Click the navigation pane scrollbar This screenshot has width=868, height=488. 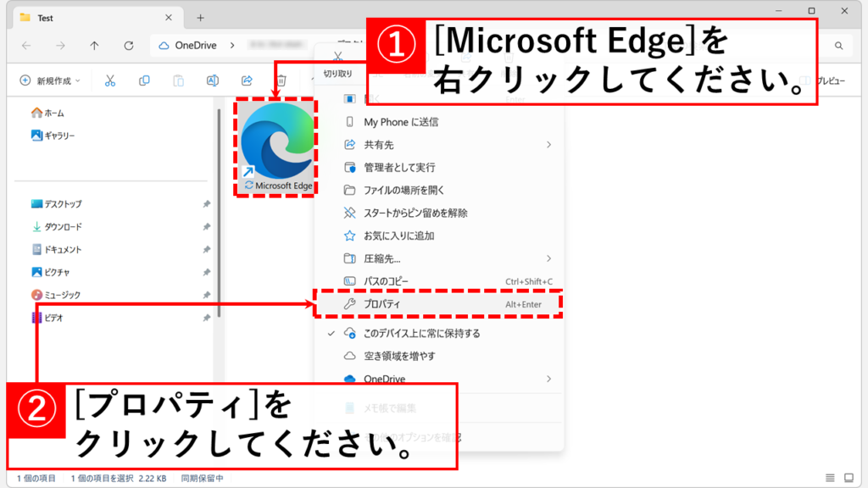click(220, 213)
